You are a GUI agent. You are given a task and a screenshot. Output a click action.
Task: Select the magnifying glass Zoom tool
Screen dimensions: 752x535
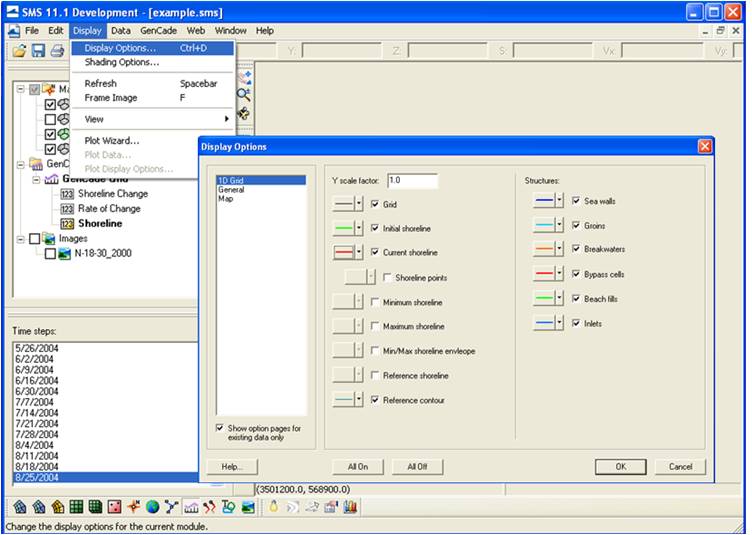click(244, 94)
